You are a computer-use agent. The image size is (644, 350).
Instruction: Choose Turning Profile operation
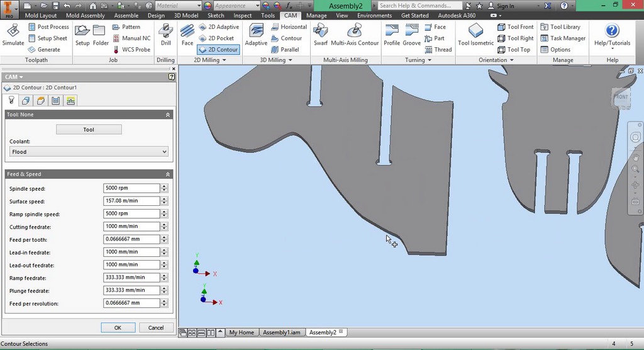(392, 35)
